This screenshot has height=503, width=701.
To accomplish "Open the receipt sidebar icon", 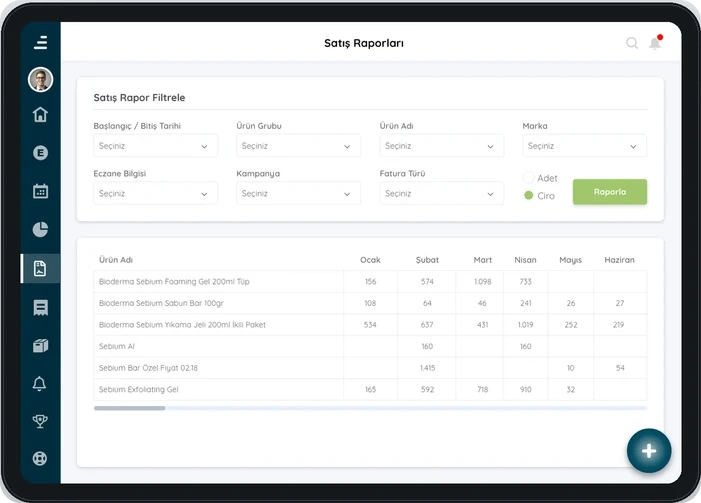I will pyautogui.click(x=41, y=307).
